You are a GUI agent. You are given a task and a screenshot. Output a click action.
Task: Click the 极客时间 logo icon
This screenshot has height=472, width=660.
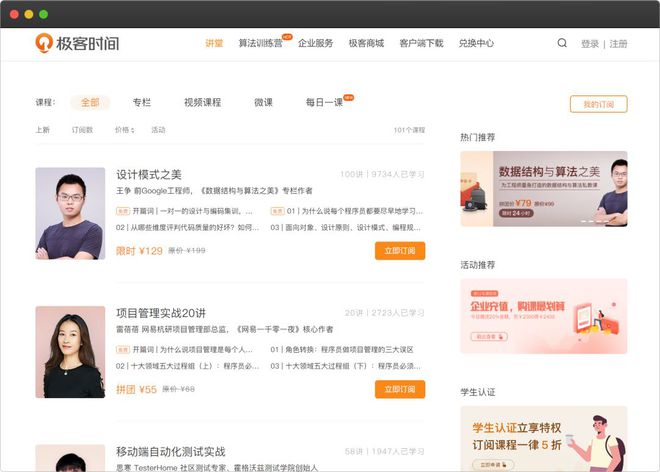pos(44,43)
